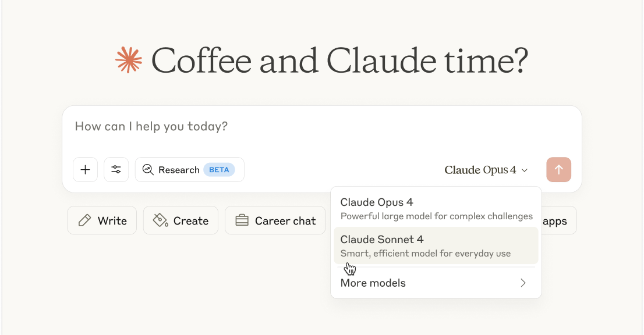Click the orange Claude starburst logo

[x=129, y=60]
